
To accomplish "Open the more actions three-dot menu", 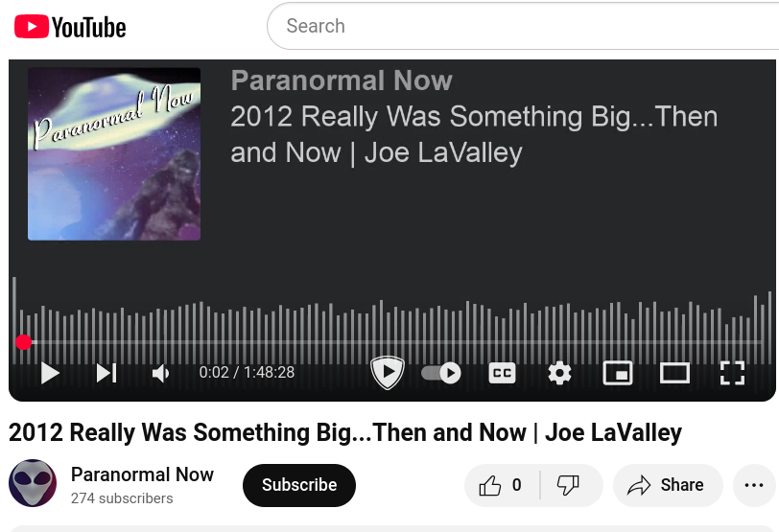I will pos(754,485).
